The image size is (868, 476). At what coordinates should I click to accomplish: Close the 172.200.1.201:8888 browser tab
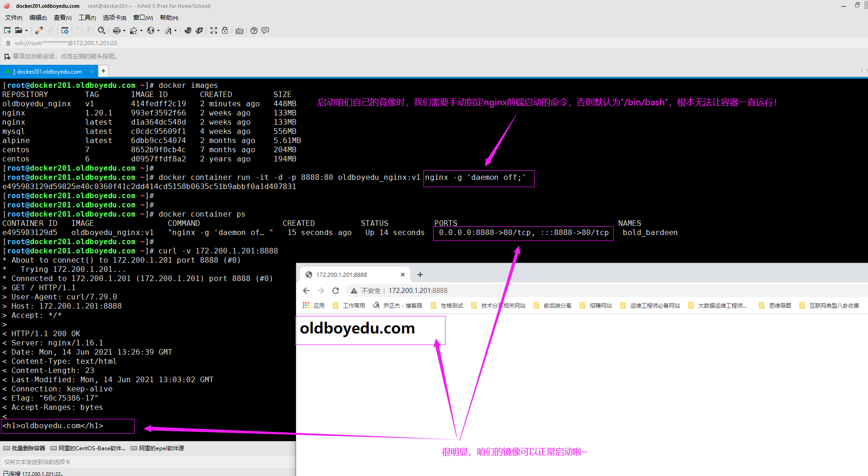(403, 275)
